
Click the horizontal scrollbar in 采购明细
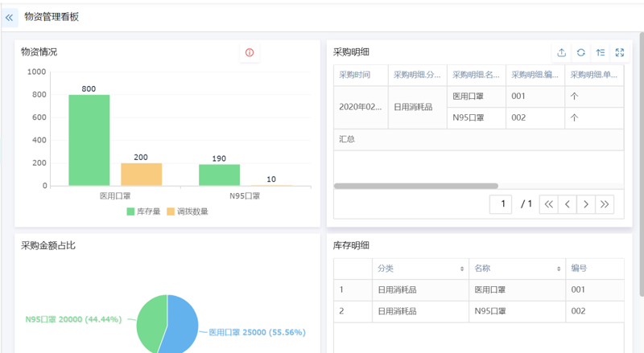click(x=415, y=186)
